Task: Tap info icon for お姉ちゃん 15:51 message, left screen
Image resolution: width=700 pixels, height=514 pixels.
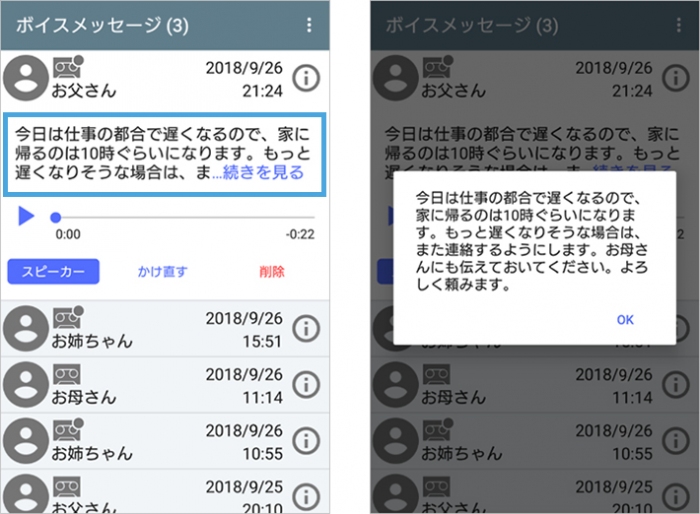Action: coord(306,328)
